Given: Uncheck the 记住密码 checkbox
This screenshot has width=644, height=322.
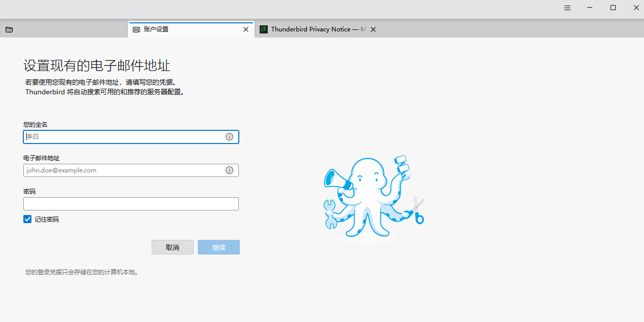Looking at the screenshot, I should coord(27,219).
